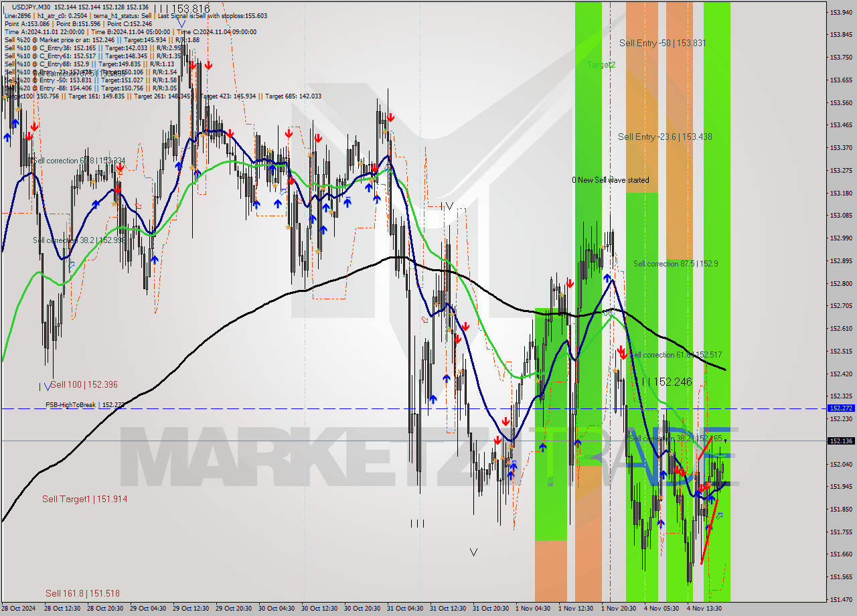
Task: Click 151.470 on the price scale
Action: (841, 599)
